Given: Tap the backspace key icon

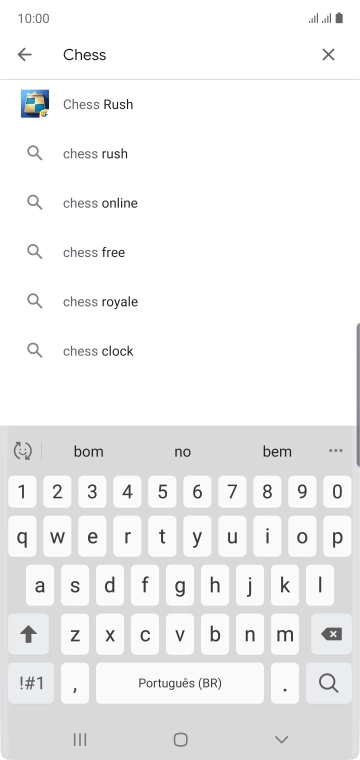Looking at the screenshot, I should point(331,634).
